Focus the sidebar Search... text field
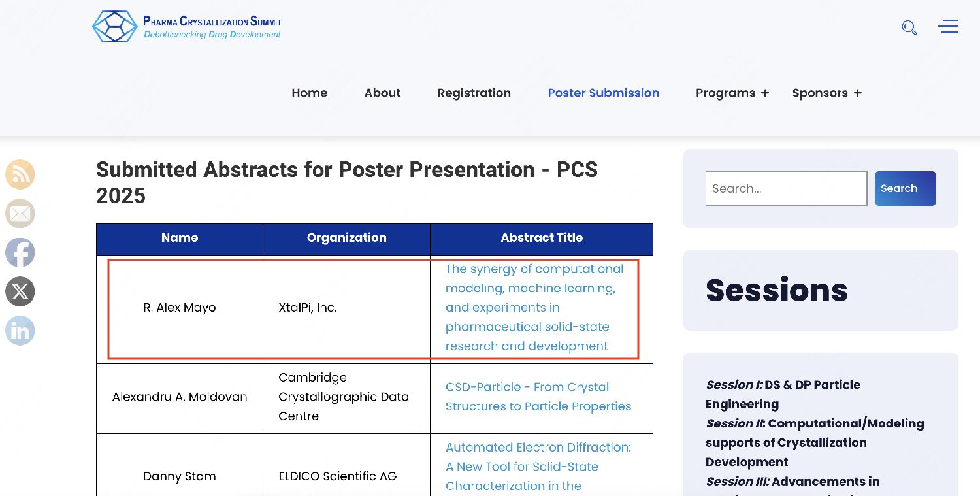 point(787,188)
